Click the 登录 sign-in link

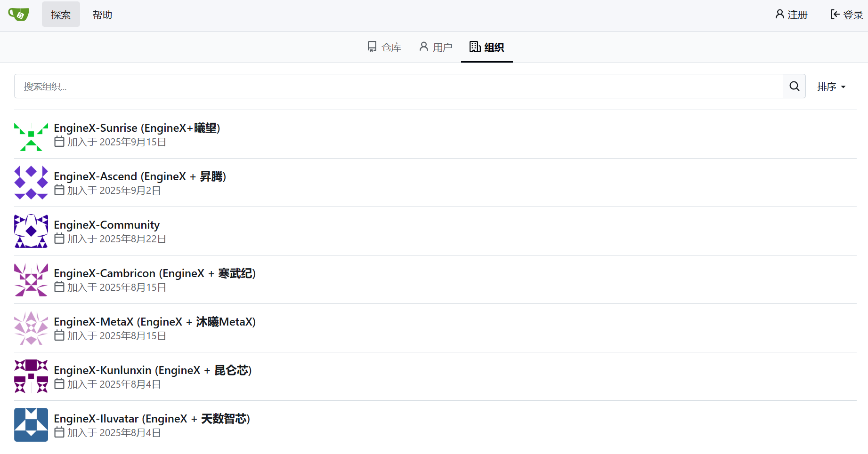pyautogui.click(x=846, y=15)
